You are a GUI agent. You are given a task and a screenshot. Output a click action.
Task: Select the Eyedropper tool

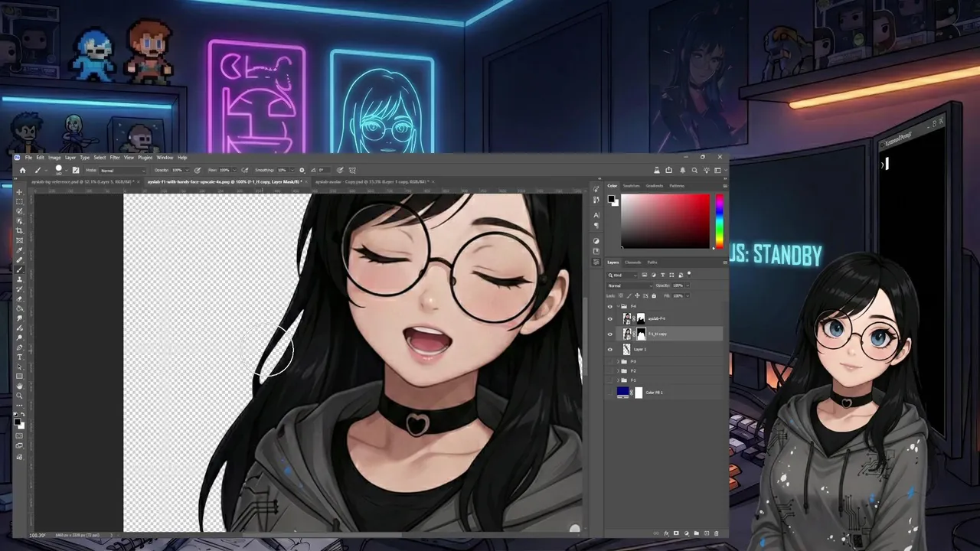(x=20, y=250)
